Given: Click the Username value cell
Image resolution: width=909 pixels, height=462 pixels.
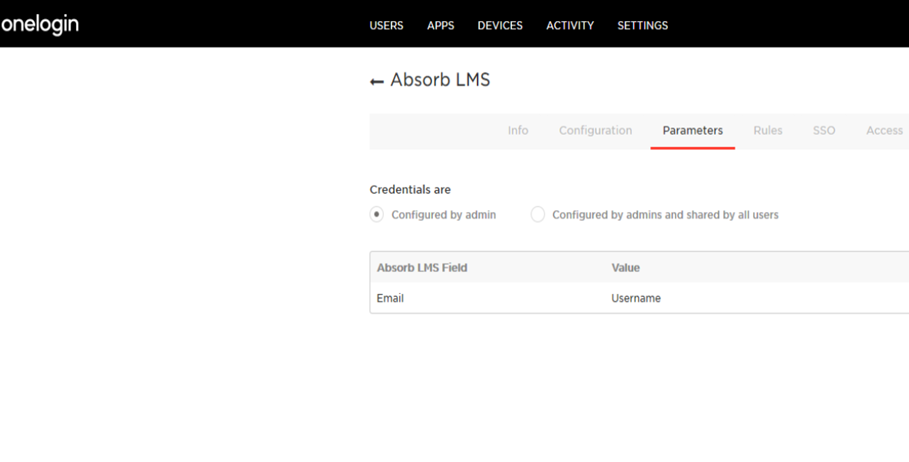Looking at the screenshot, I should coord(636,298).
